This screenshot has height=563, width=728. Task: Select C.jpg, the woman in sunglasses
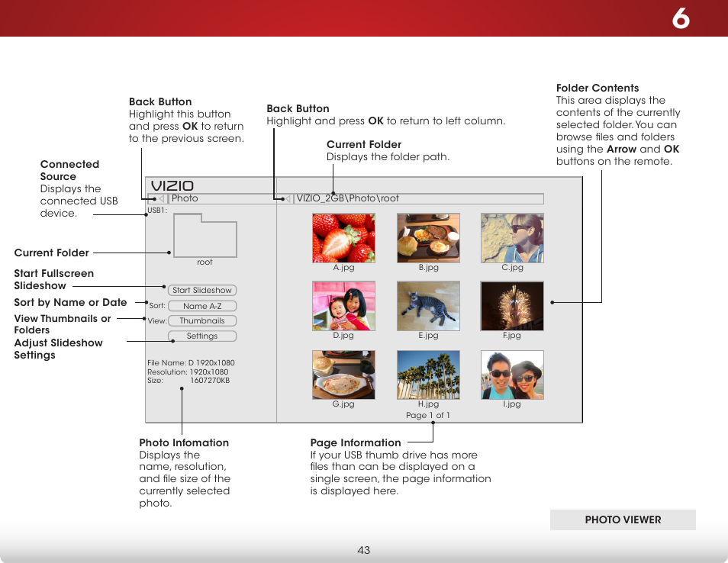coord(512,238)
